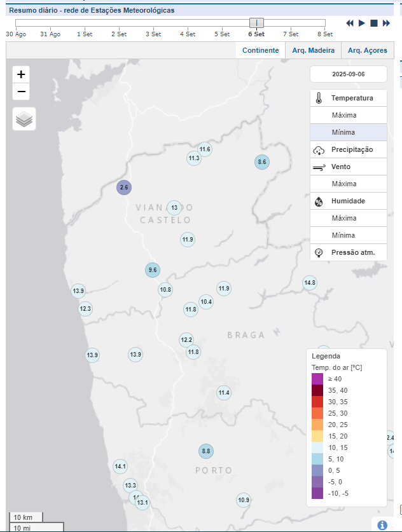Viewport: 402px width, 532px height.
Task: Jump timeline to 8 Set
Action: point(325,34)
